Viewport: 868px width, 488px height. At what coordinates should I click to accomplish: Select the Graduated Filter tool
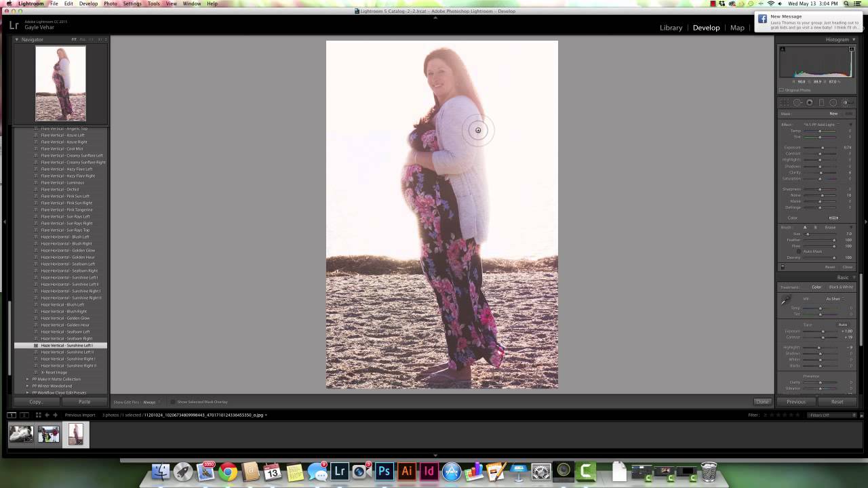(821, 102)
